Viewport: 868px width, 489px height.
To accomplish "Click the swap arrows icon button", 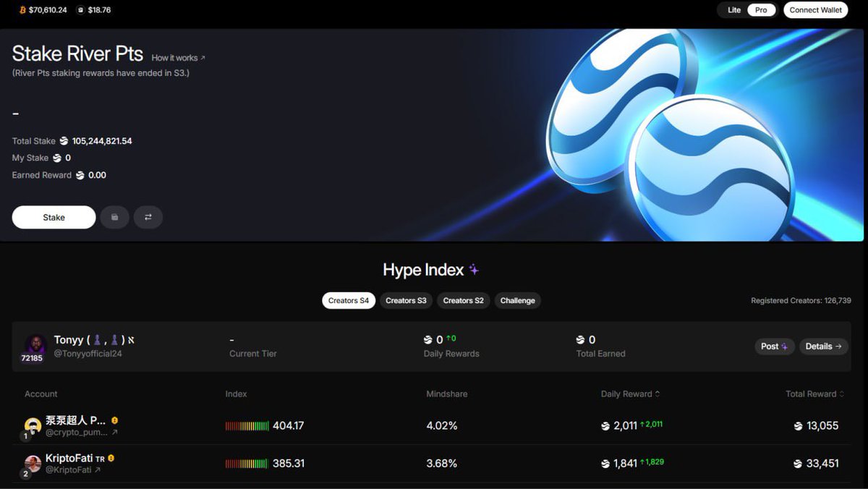I will point(148,217).
